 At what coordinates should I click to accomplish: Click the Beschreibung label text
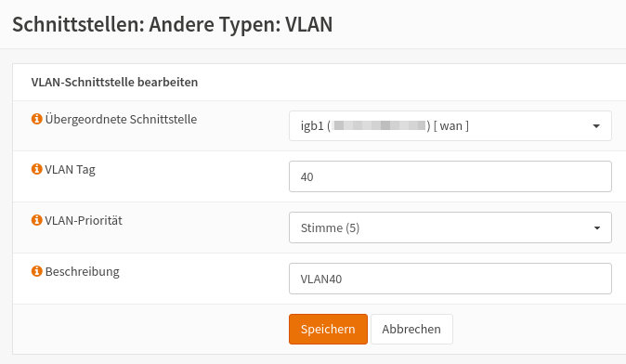(x=83, y=272)
